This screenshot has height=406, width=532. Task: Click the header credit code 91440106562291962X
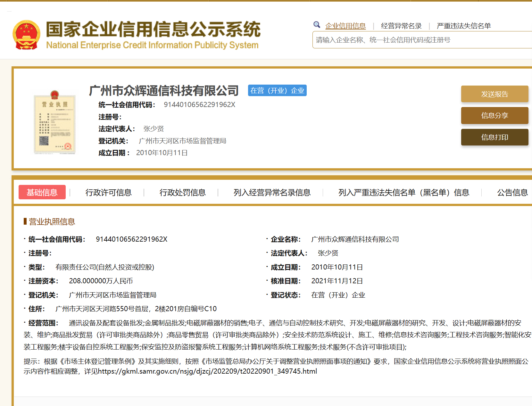[199, 105]
